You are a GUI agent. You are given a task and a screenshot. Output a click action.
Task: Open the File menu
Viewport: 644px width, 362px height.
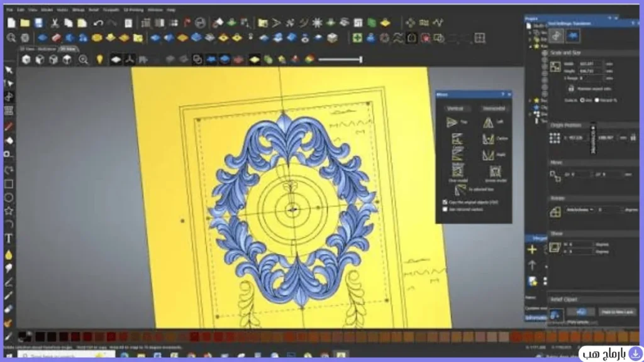[x=9, y=9]
